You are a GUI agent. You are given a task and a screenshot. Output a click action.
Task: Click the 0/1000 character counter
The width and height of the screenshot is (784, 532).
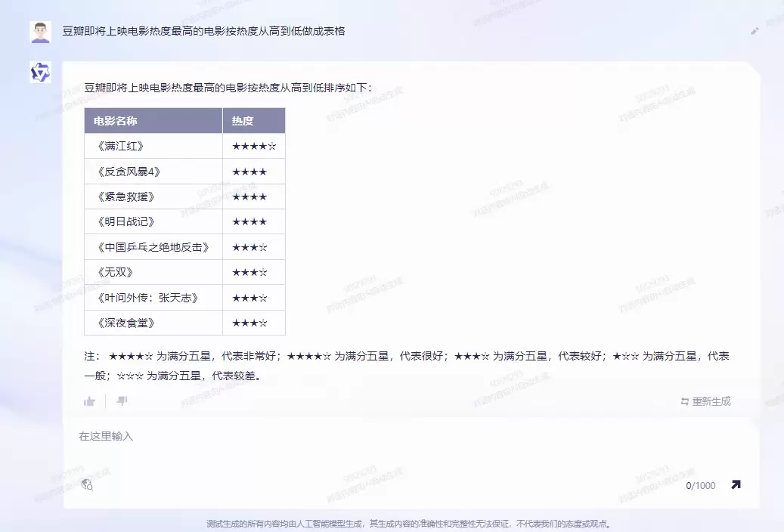701,485
